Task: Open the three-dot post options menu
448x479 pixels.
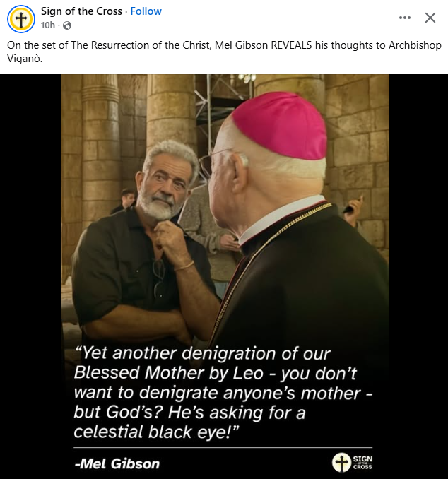Action: click(x=405, y=18)
